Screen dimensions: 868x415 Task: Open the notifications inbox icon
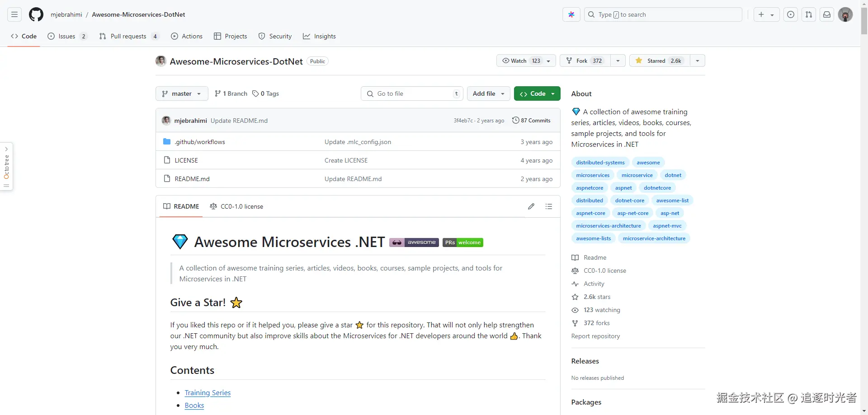tap(827, 14)
